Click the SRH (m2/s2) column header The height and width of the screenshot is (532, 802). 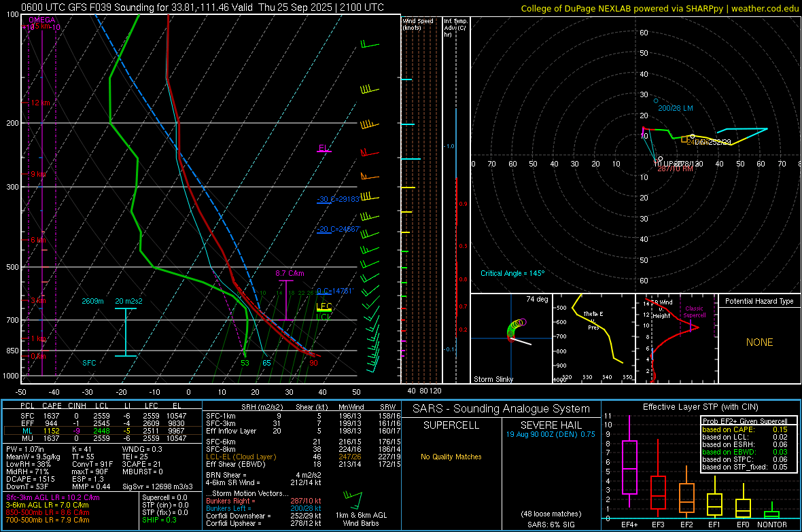262,407
